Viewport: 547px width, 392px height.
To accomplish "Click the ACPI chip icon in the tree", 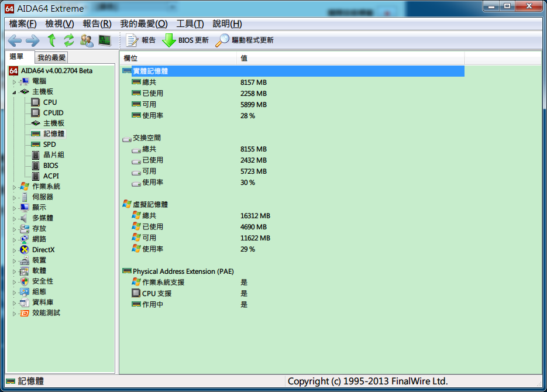I will [x=36, y=176].
